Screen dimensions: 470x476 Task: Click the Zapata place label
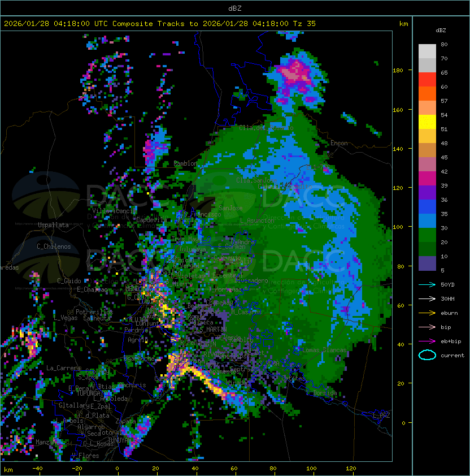pyautogui.click(x=125, y=421)
